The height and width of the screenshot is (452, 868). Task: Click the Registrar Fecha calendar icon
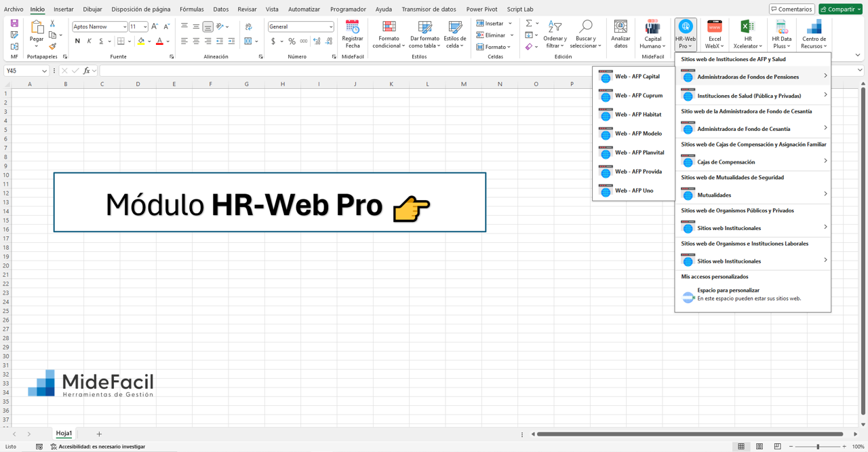point(353,26)
